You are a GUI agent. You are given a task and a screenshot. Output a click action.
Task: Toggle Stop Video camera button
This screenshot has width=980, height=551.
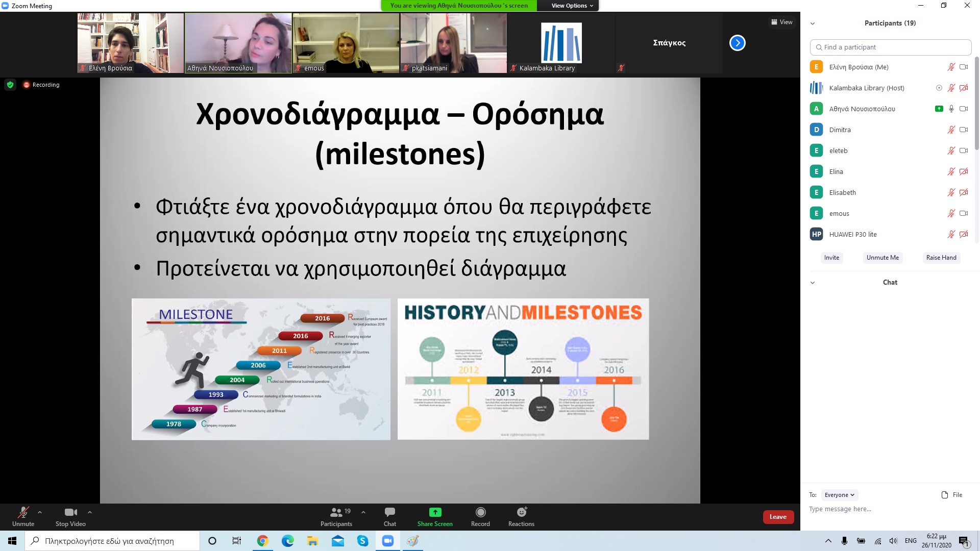tap(70, 512)
